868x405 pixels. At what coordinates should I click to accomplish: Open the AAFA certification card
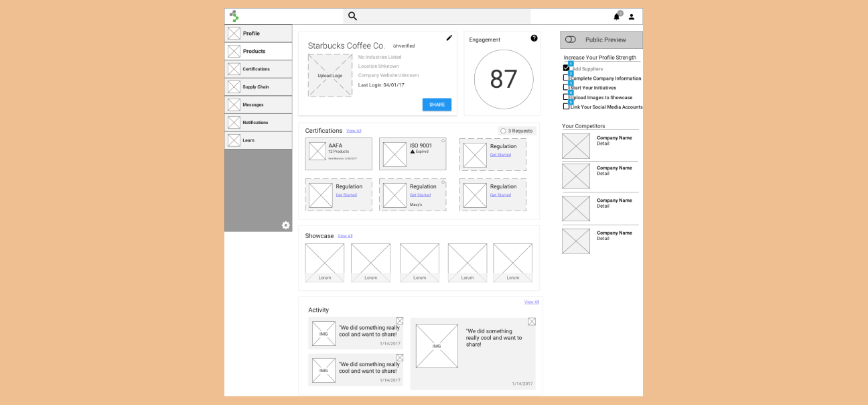pos(339,154)
